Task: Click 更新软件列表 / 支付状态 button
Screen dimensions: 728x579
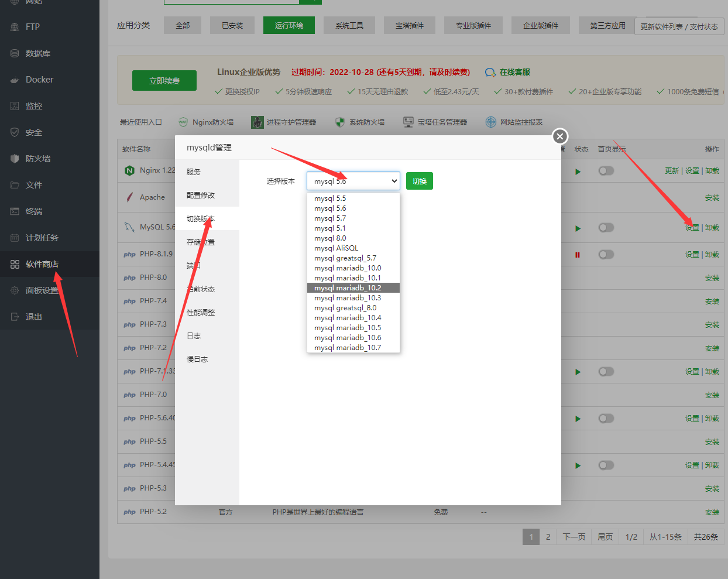Action: coord(679,26)
